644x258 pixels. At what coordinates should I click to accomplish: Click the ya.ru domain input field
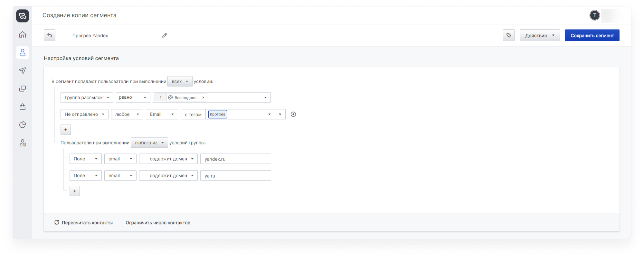[236, 175]
